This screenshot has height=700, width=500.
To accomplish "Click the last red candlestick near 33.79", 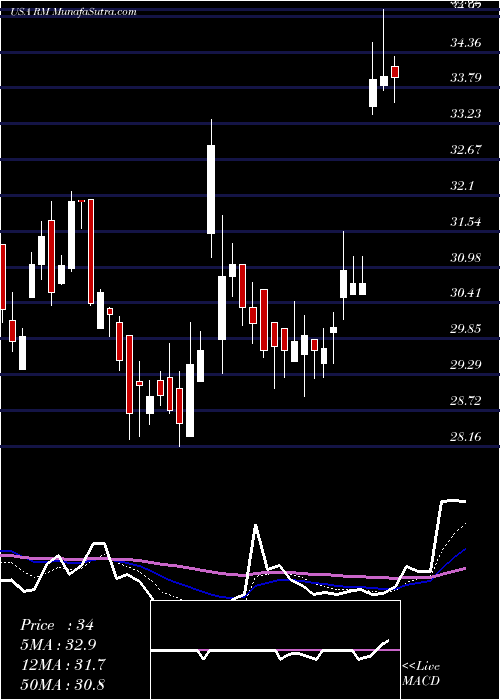I will pos(395,72).
